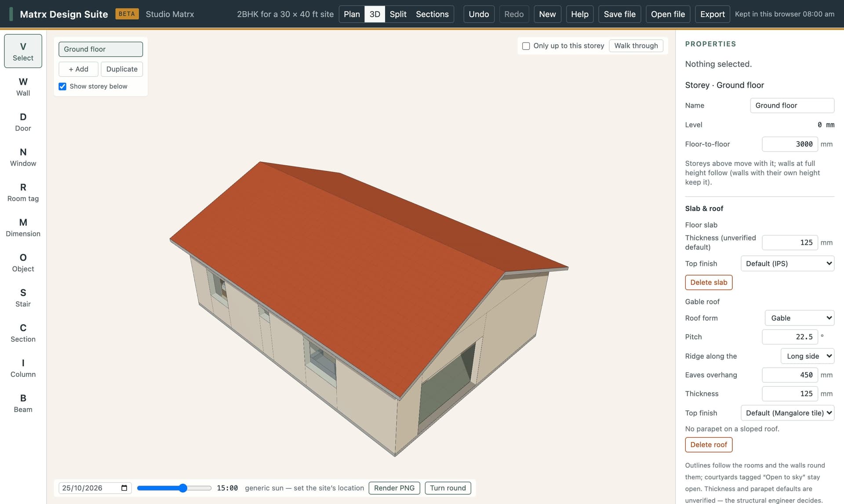Expand the Ridge along the dropdown
The height and width of the screenshot is (504, 844).
(808, 356)
